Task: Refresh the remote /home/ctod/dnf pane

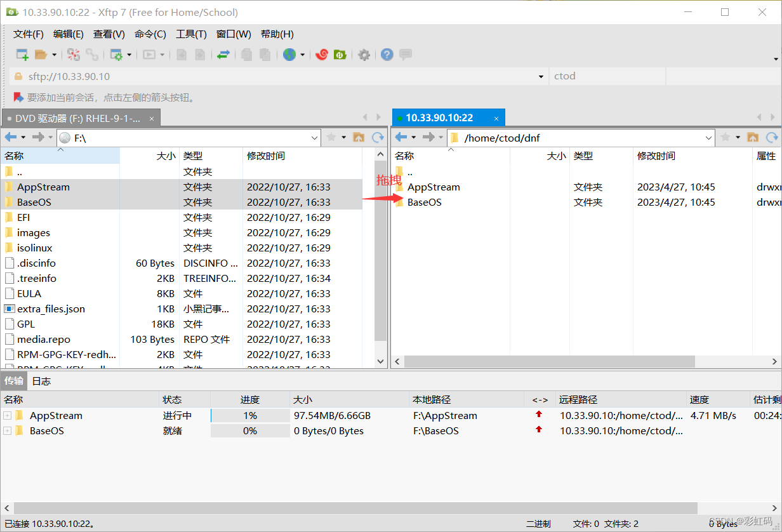Action: point(772,137)
